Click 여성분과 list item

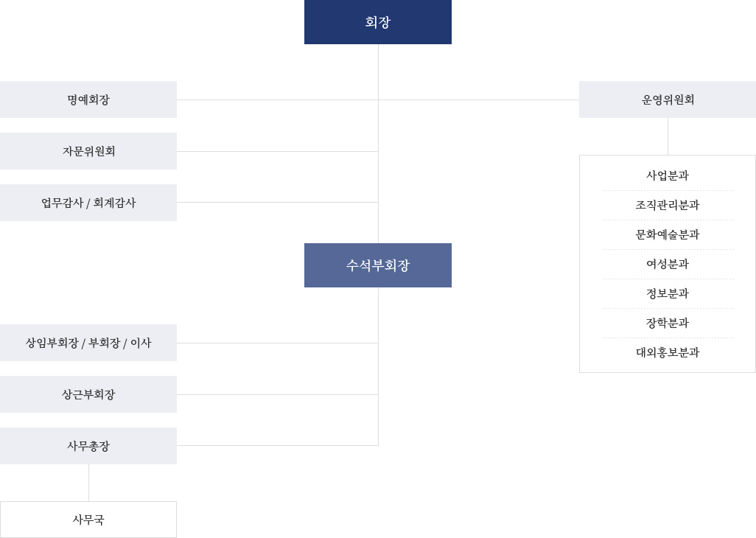tap(668, 264)
